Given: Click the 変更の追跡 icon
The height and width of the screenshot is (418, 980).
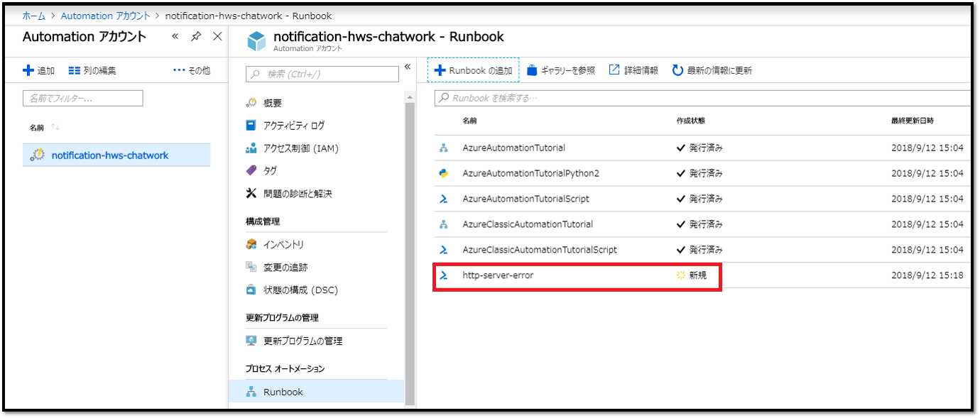Looking at the screenshot, I should tap(251, 268).
